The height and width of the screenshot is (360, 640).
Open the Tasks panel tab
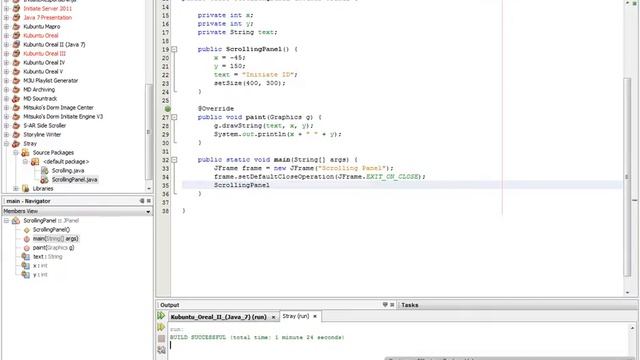[409, 305]
